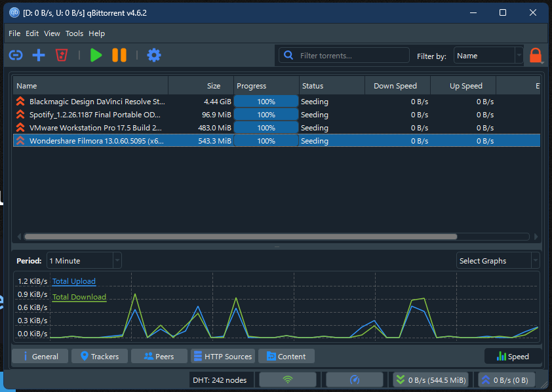
Task: Click the red Remove torrent icon
Action: 61,55
